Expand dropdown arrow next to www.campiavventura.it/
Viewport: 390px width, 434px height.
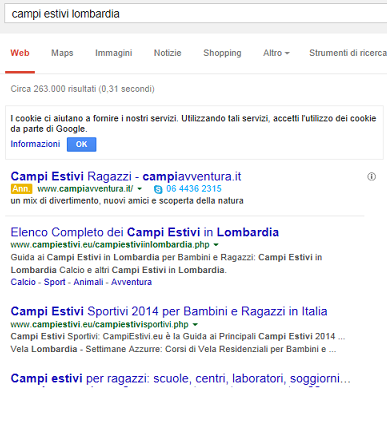click(x=140, y=189)
